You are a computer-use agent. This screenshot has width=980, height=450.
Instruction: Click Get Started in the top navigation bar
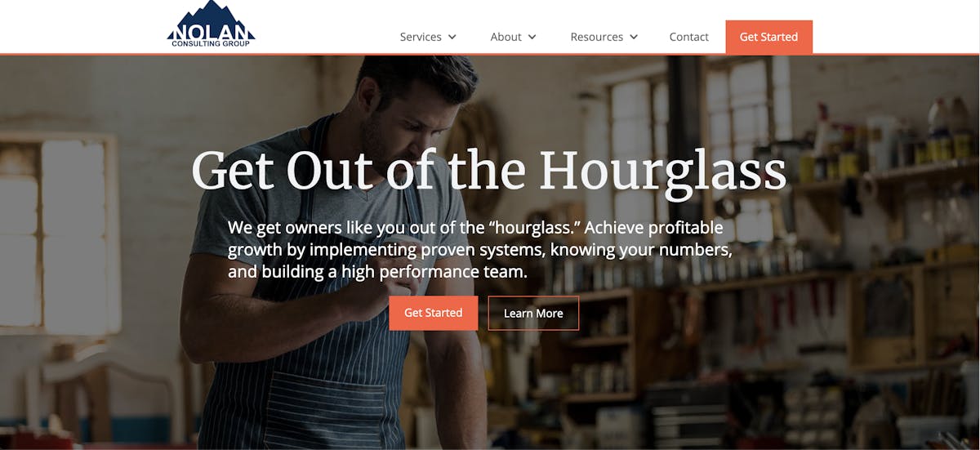tap(768, 37)
